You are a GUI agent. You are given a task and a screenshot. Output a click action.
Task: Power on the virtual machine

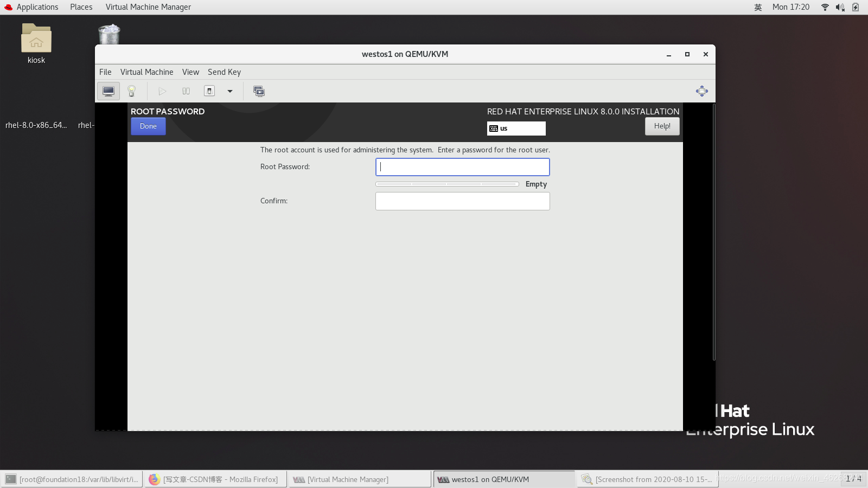point(162,91)
